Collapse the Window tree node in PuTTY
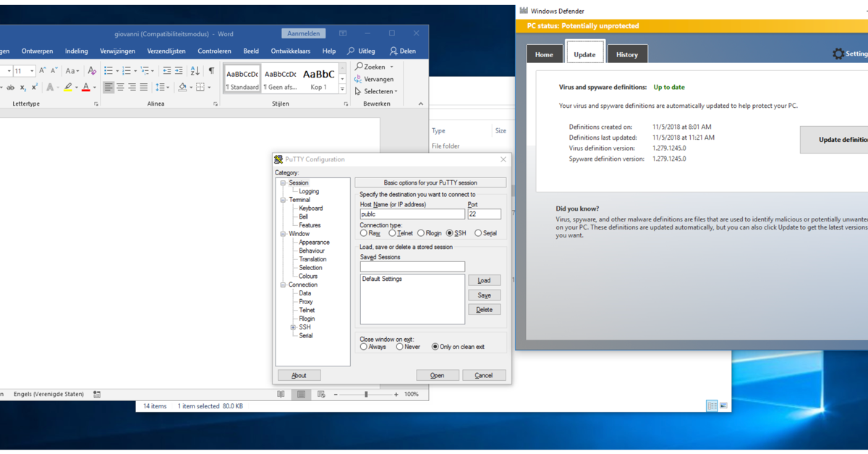 point(284,234)
